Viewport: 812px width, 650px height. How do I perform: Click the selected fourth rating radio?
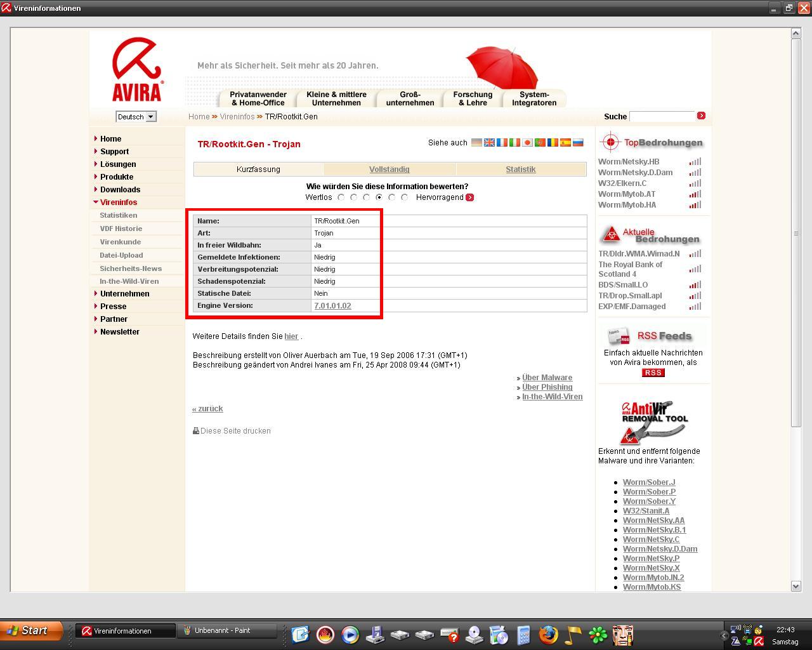tap(379, 197)
